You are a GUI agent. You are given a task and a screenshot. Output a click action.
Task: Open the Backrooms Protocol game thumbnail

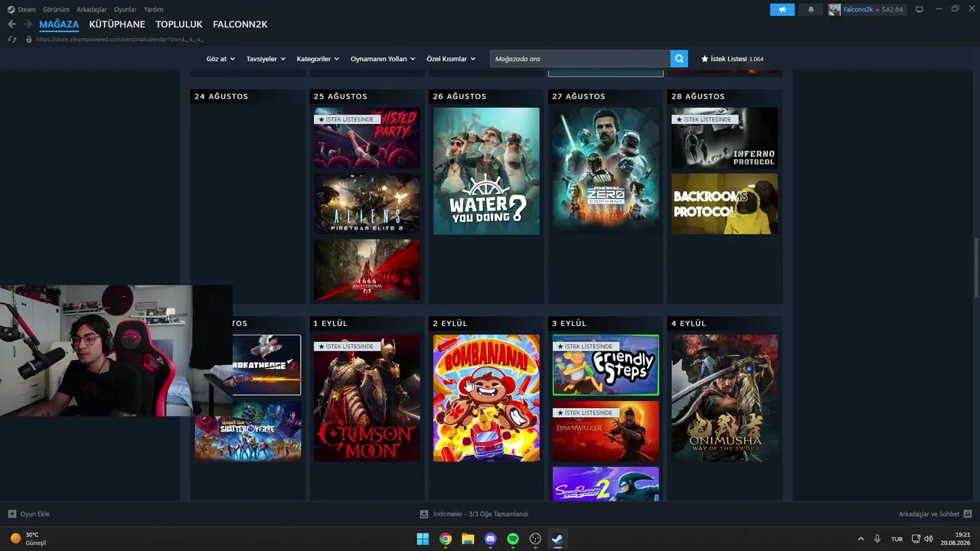tap(724, 204)
